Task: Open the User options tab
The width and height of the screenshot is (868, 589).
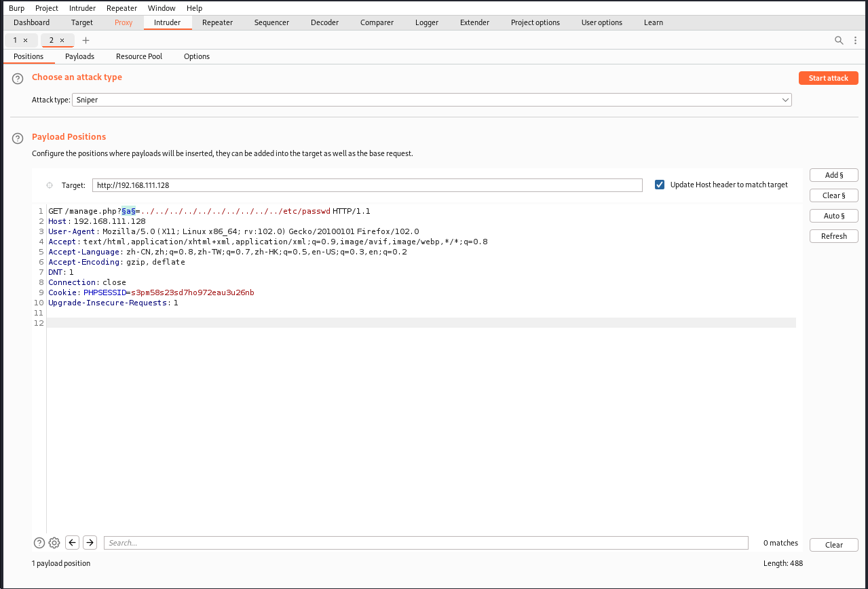Action: (x=602, y=22)
